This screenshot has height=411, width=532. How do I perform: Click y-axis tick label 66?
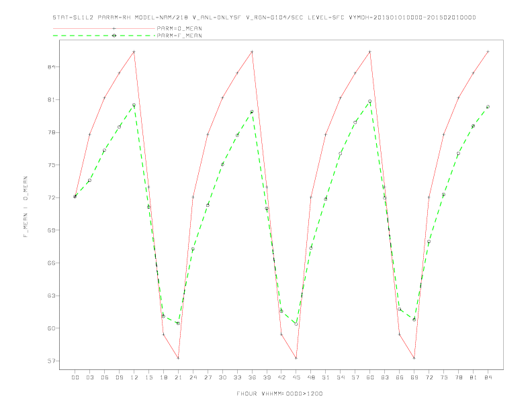pyautogui.click(x=52, y=263)
